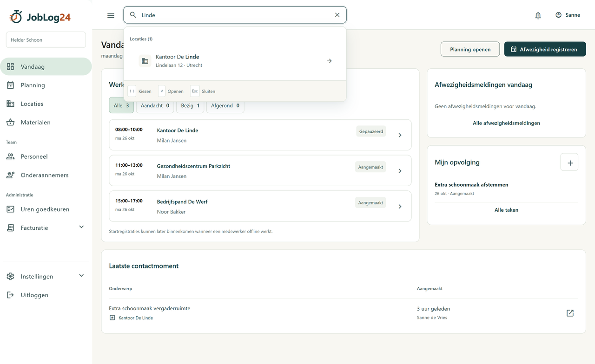Open Personeel in the sidebar

[x=46, y=156]
